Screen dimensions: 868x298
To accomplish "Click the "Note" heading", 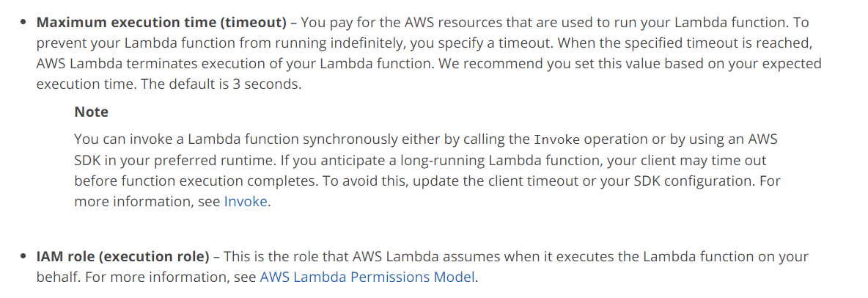I will click(x=91, y=112).
